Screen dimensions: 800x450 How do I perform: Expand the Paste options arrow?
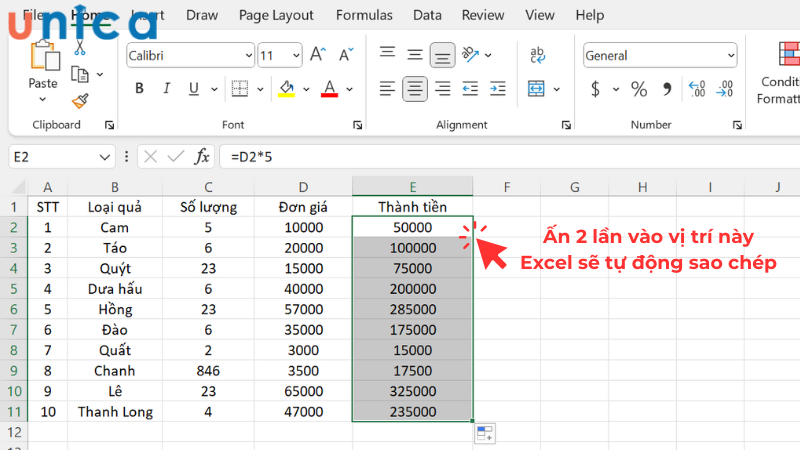pos(42,99)
